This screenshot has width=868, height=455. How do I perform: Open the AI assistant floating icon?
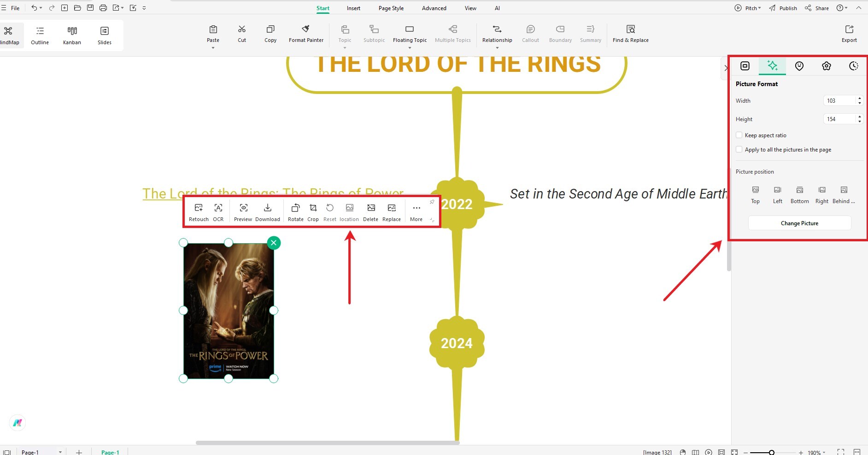[x=18, y=423]
